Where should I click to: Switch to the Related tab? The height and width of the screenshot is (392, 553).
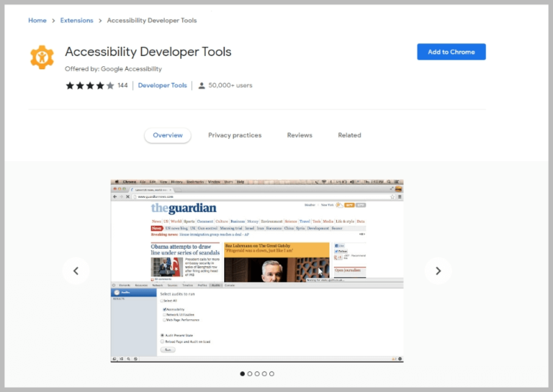tap(349, 135)
